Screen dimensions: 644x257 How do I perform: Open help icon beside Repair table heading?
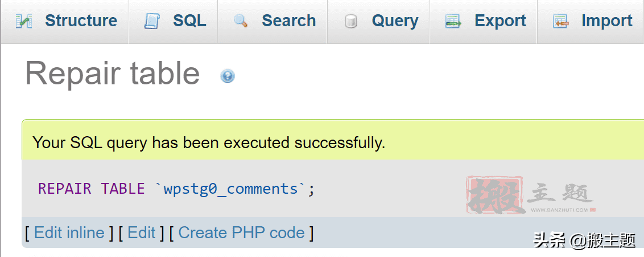coord(228,76)
